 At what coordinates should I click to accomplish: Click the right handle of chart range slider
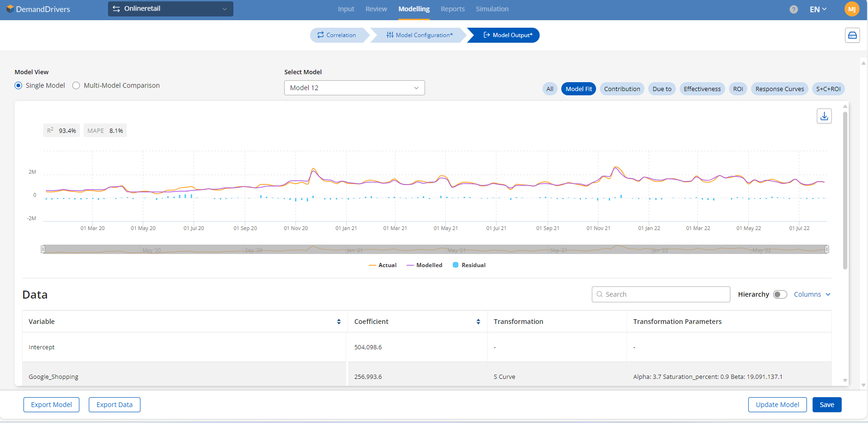coord(827,249)
